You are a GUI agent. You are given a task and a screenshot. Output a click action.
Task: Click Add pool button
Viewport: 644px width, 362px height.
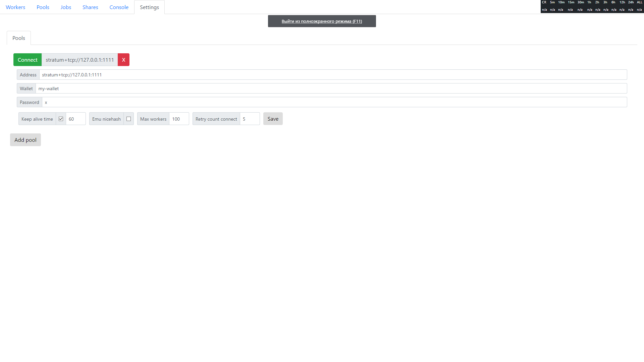(25, 140)
